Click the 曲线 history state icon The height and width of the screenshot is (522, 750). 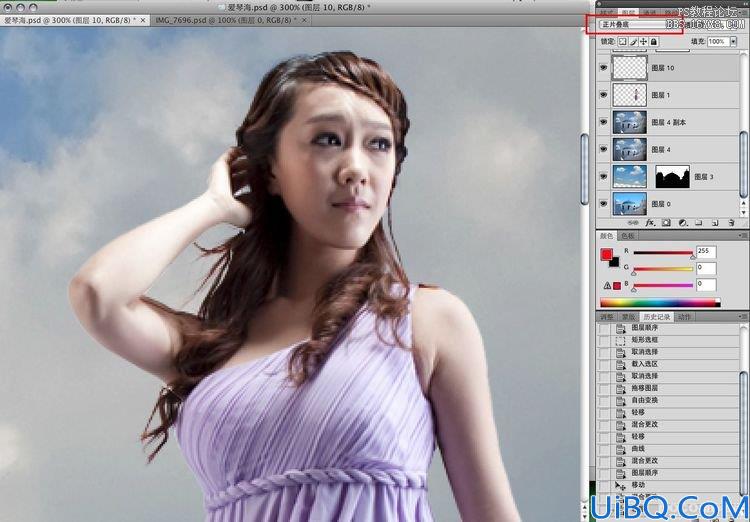tap(620, 449)
